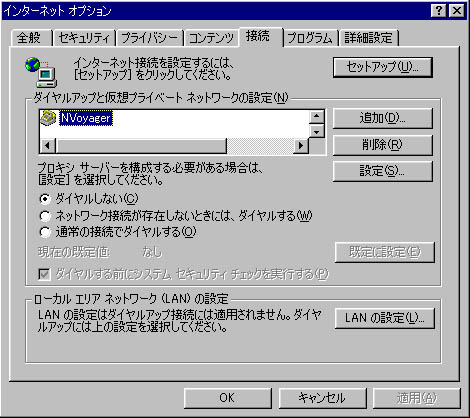Open the セキュリティ tab

[84, 38]
